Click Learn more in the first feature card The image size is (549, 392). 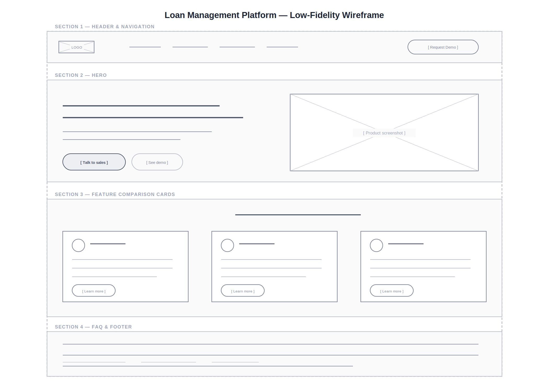[x=94, y=291]
